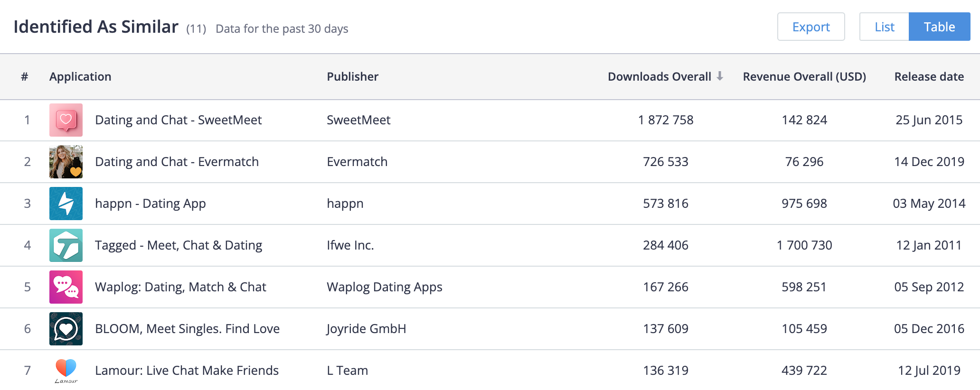Select revenue value 1 700 730
980x390 pixels.
[804, 245]
